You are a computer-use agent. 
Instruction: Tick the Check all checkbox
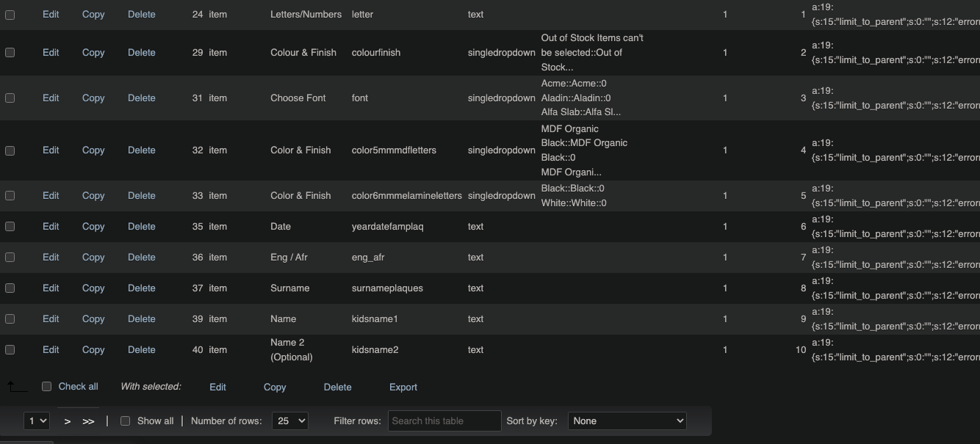coord(47,387)
